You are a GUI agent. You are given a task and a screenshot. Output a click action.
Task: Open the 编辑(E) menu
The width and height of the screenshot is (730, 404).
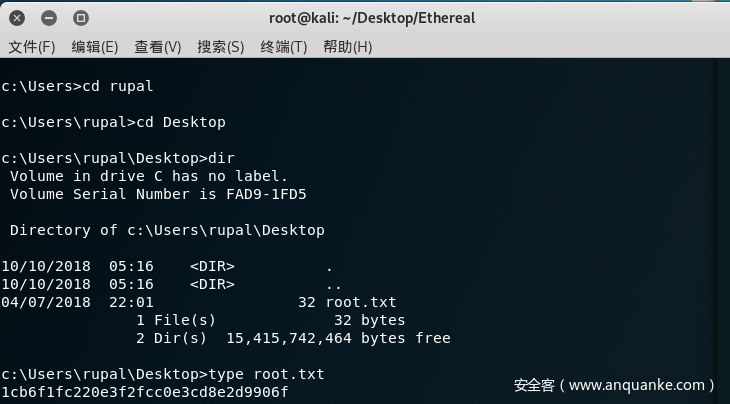94,47
